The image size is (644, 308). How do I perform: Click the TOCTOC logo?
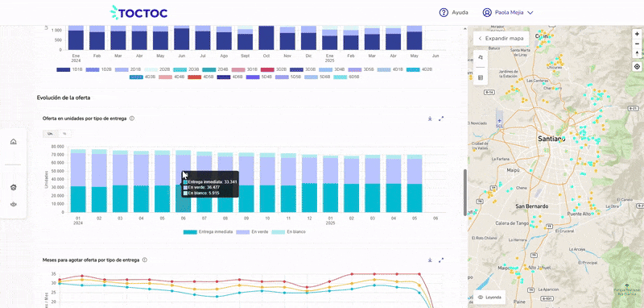tap(138, 13)
